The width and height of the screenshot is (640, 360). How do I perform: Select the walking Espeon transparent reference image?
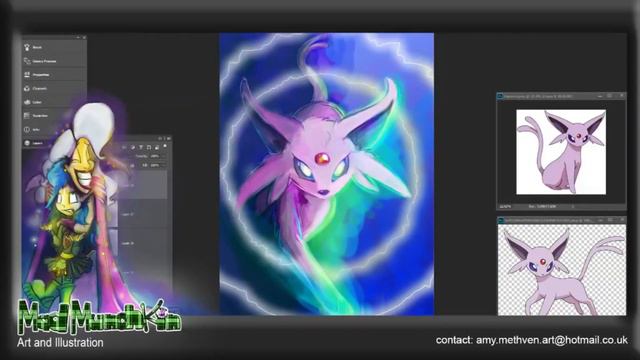tap(562, 270)
